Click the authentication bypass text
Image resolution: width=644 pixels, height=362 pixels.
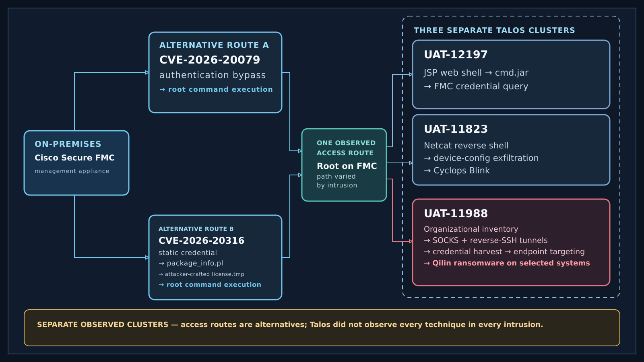click(213, 75)
